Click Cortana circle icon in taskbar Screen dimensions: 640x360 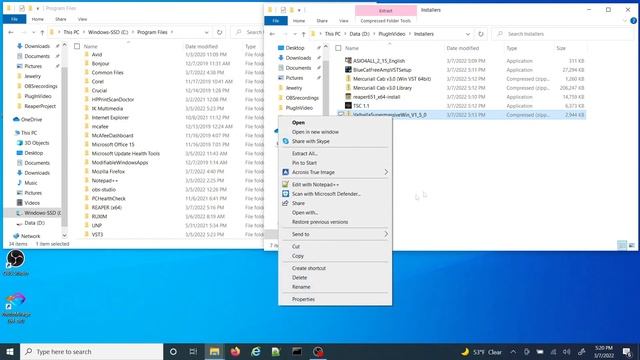[x=173, y=352]
